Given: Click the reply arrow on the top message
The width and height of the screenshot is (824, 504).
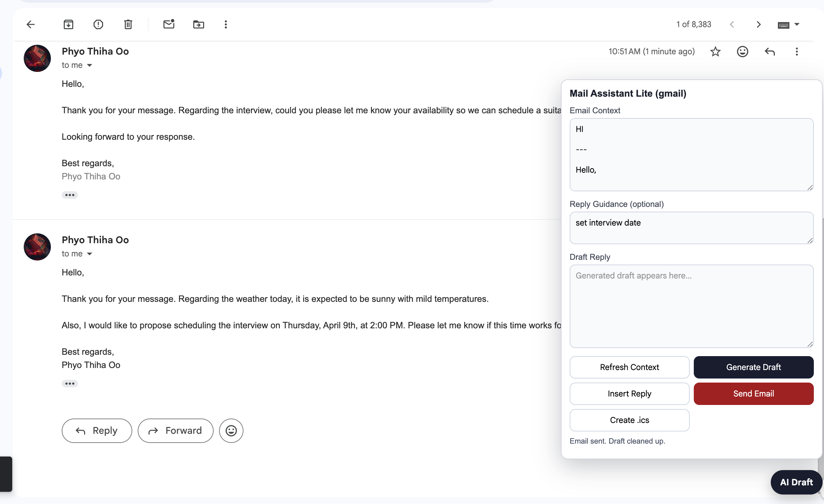Looking at the screenshot, I should (770, 52).
